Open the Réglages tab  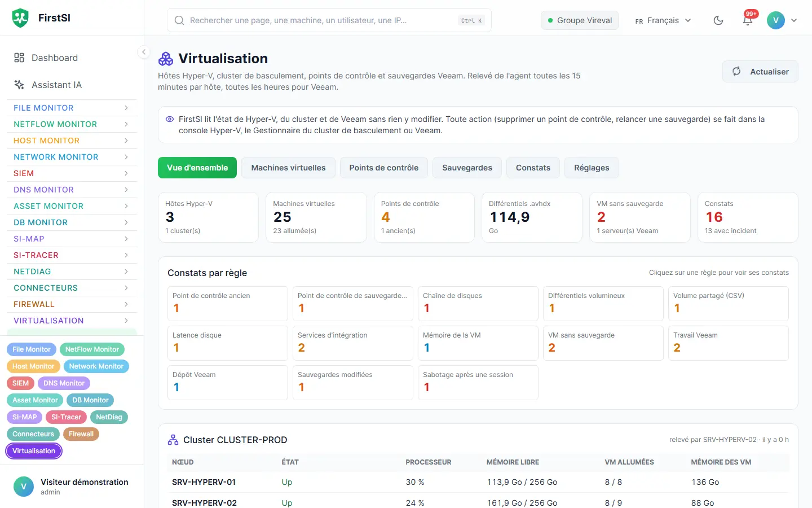pyautogui.click(x=592, y=168)
